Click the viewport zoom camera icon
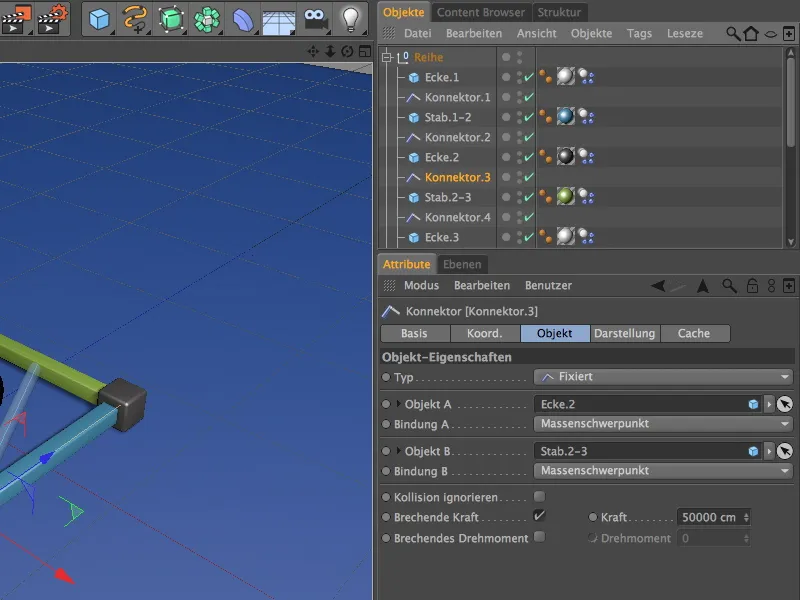 point(330,51)
